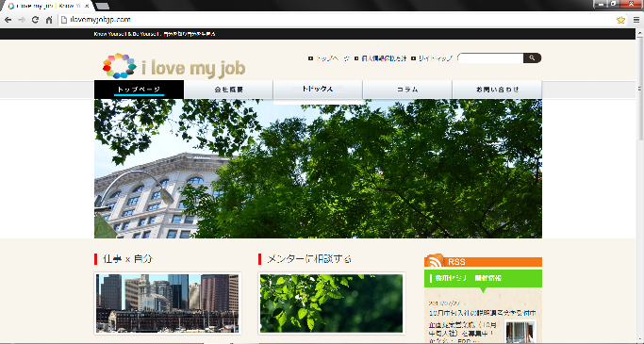Click the ilovemyjobjp.com address bar
The image size is (644, 344).
(337, 20)
